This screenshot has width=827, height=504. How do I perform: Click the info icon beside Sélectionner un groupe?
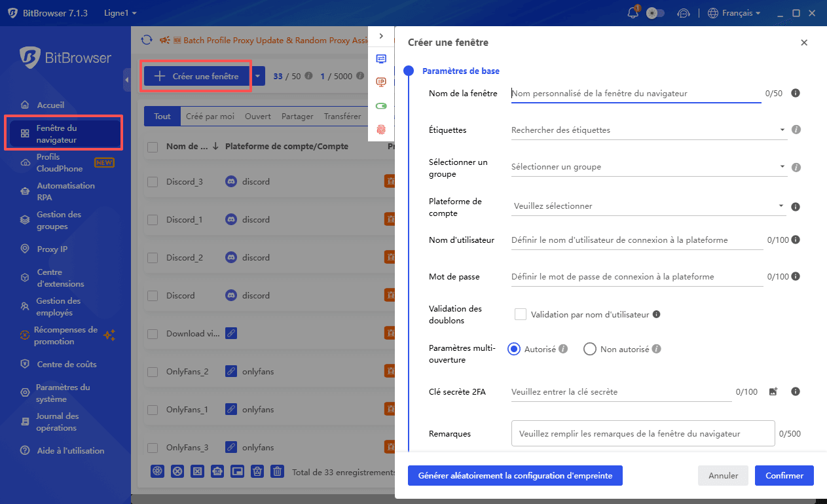(796, 167)
